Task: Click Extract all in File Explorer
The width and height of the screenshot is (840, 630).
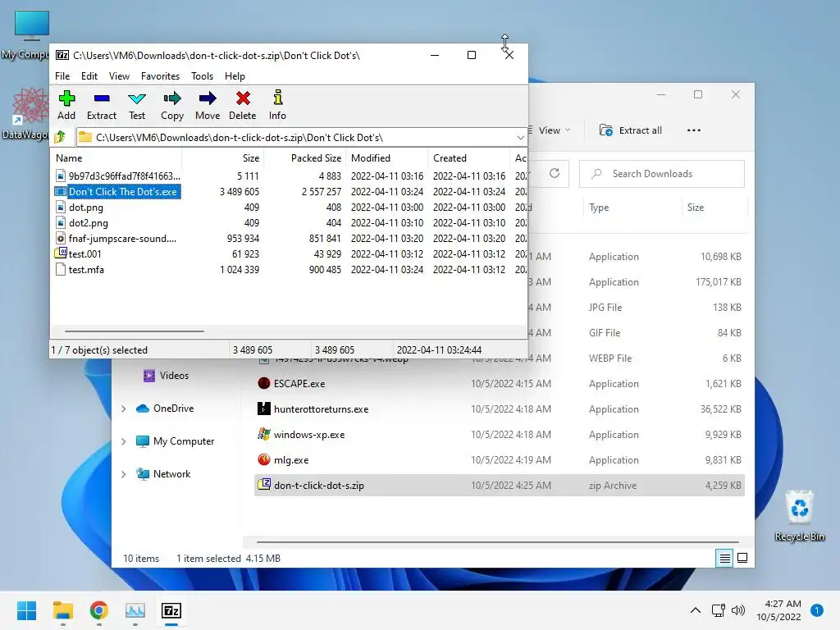Action: 631,130
